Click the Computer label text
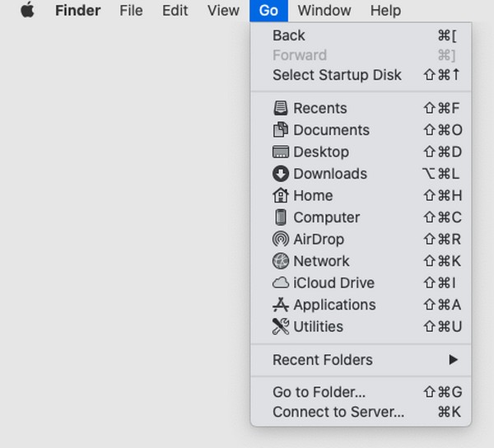The image size is (494, 448). [327, 217]
